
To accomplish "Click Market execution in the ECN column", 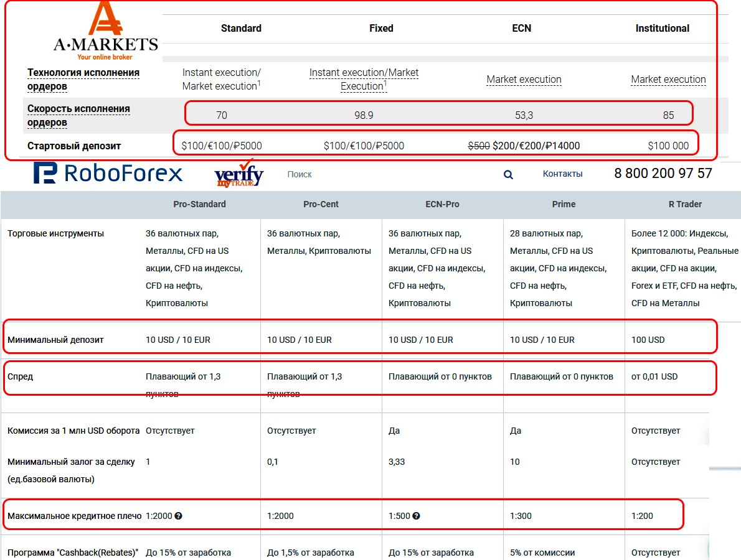I will pyautogui.click(x=524, y=80).
